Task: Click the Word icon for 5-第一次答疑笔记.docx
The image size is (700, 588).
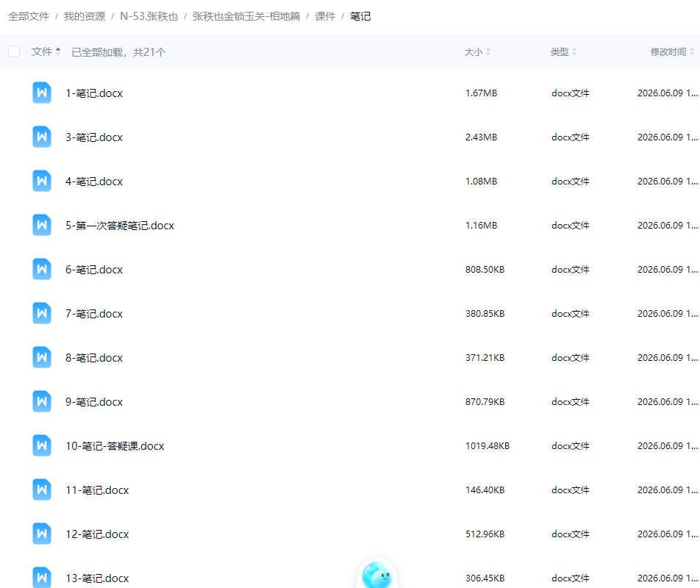Action: pos(41,226)
